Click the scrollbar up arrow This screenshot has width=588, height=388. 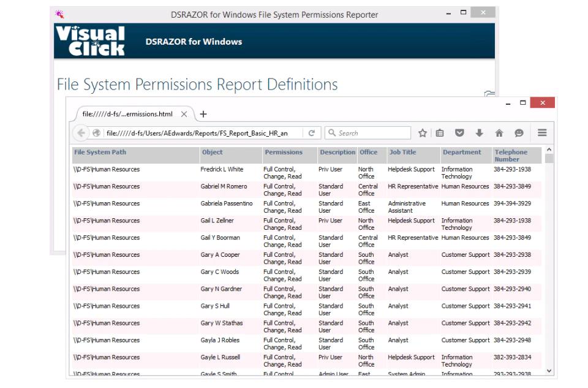(x=549, y=150)
